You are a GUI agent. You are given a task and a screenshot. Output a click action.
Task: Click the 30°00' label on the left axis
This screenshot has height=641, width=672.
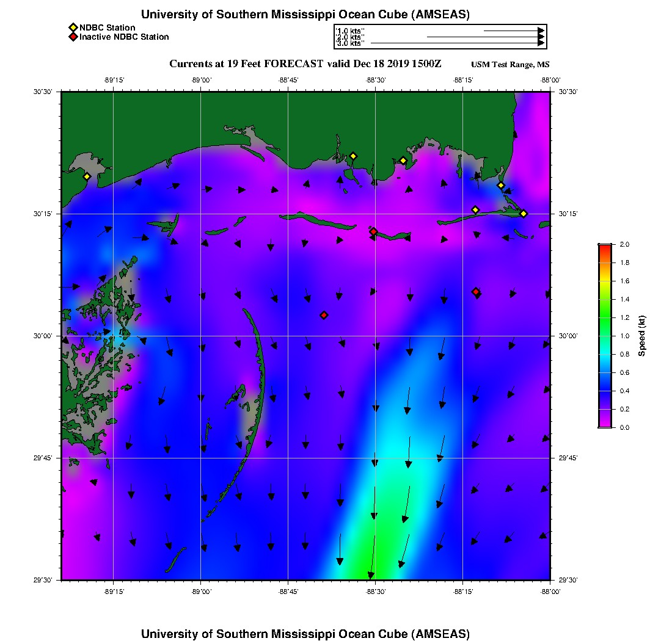coord(47,336)
